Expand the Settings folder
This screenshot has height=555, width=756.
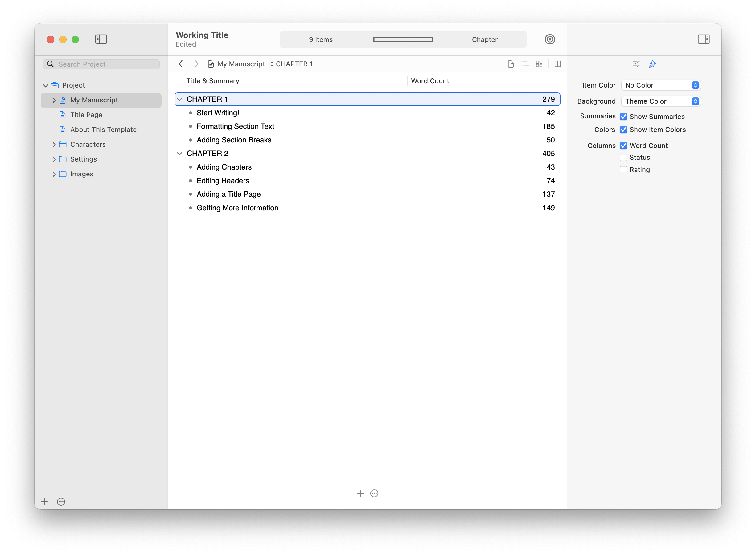(x=54, y=159)
